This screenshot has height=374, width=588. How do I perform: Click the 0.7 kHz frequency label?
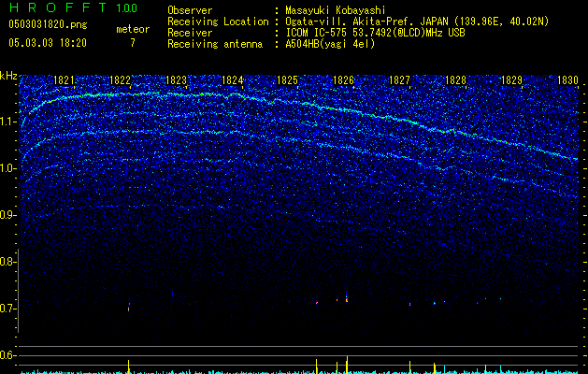coord(7,309)
